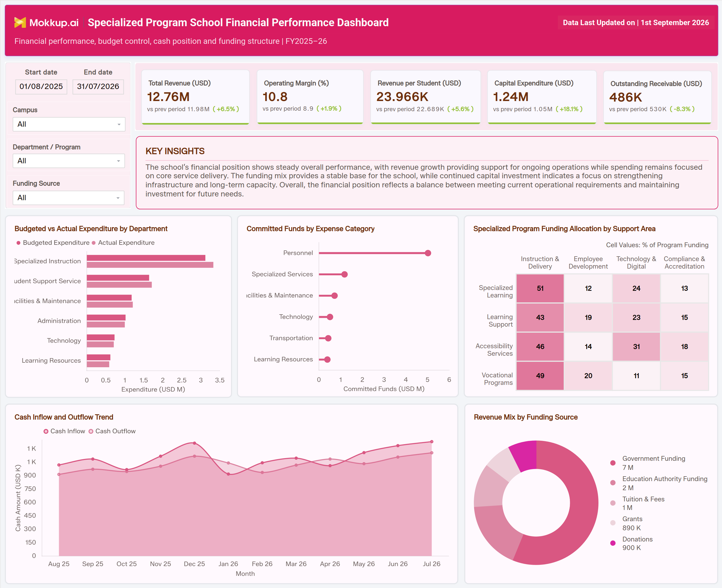Viewport: 722px width, 588px height.
Task: Click the Government Funding legend dot
Action: (613, 463)
